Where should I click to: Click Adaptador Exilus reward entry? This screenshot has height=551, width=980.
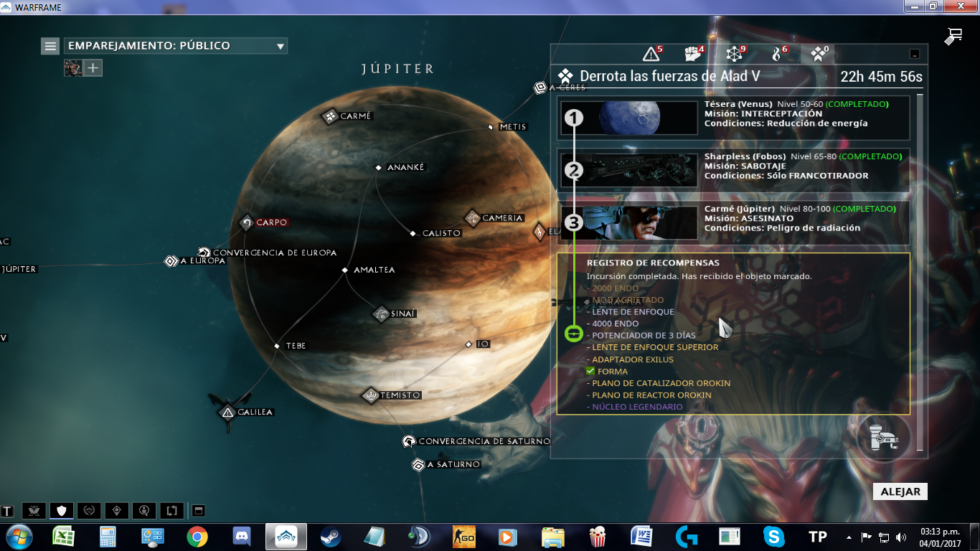click(x=633, y=359)
